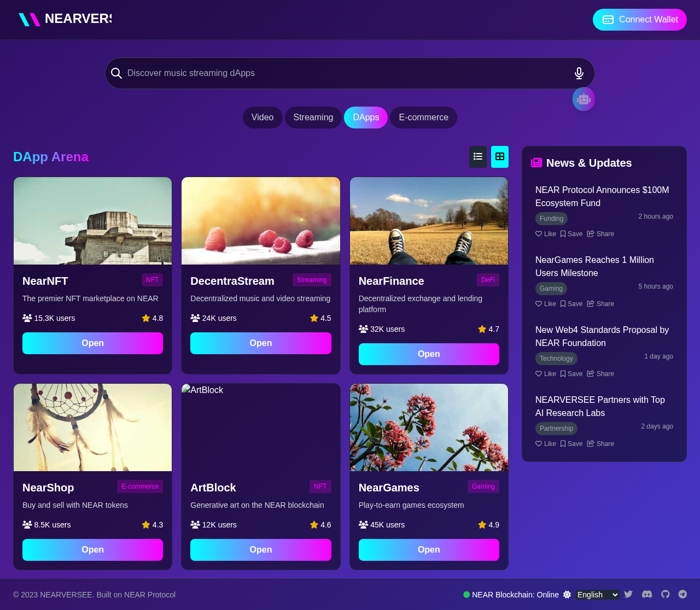The width and height of the screenshot is (700, 610).
Task: Save the NearGames 1 Million Users article
Action: 571,303
